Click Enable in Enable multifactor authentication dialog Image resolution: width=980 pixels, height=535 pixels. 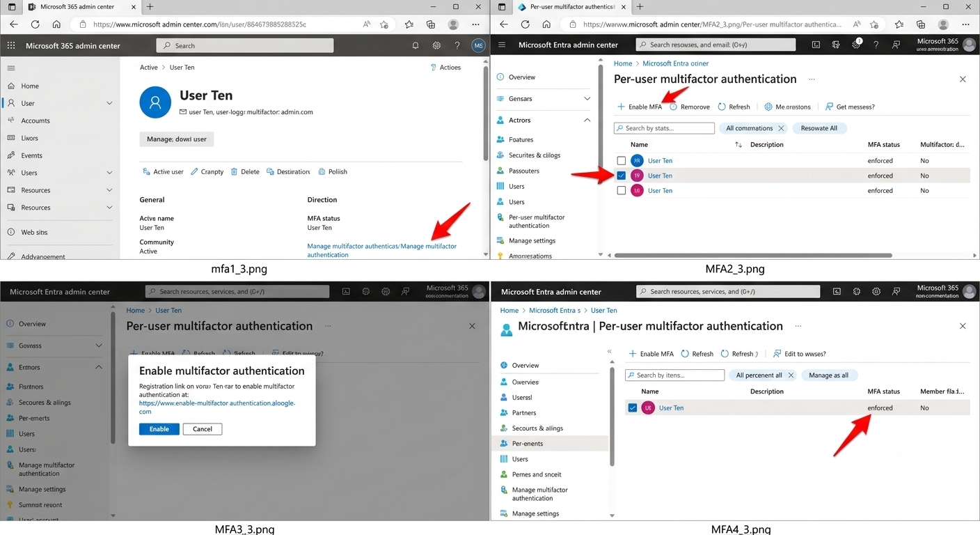(x=159, y=429)
